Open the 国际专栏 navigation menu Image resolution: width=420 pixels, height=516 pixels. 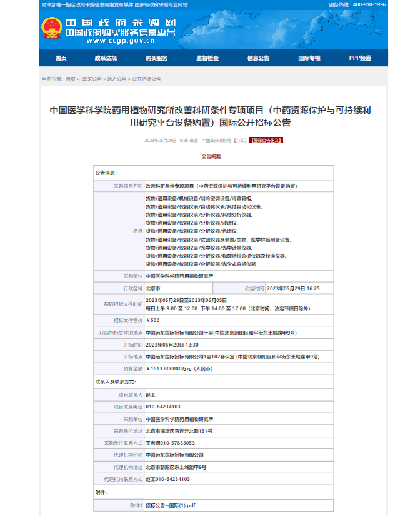pyautogui.click(x=309, y=58)
